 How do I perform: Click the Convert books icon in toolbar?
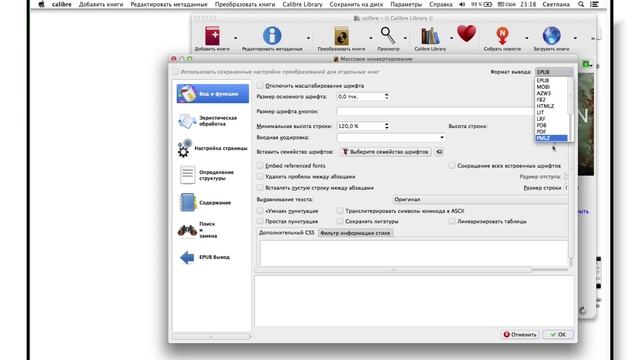pyautogui.click(x=341, y=36)
